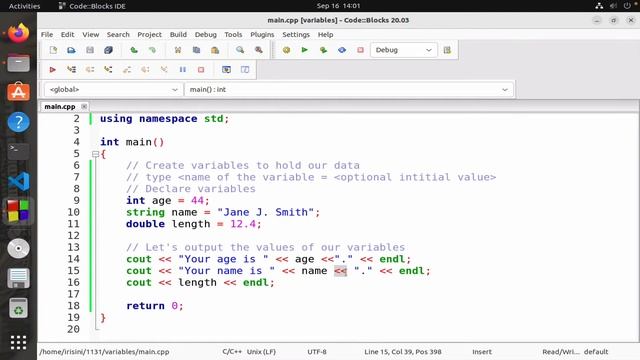This screenshot has height=360, width=640.
Task: Stop the debugger red square
Action: (201, 69)
